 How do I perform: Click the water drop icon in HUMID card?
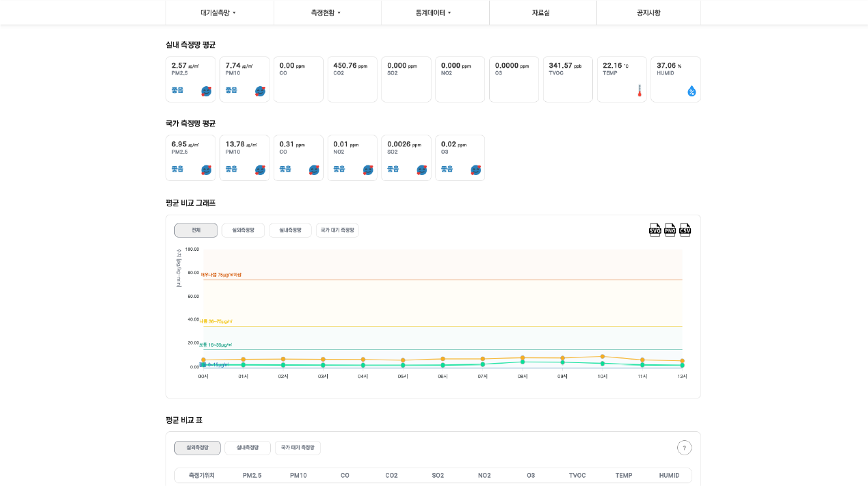(x=692, y=91)
